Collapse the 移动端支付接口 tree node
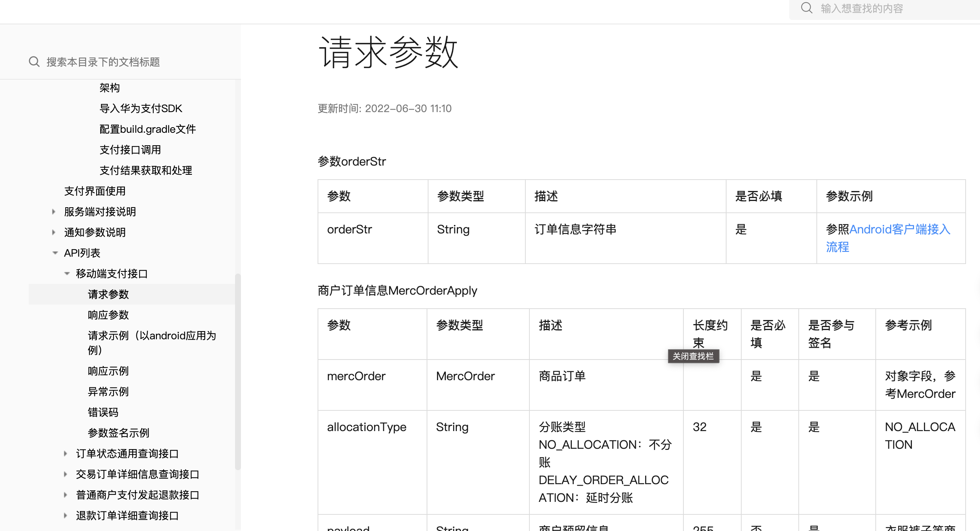Viewport: 980px width, 531px height. (67, 273)
